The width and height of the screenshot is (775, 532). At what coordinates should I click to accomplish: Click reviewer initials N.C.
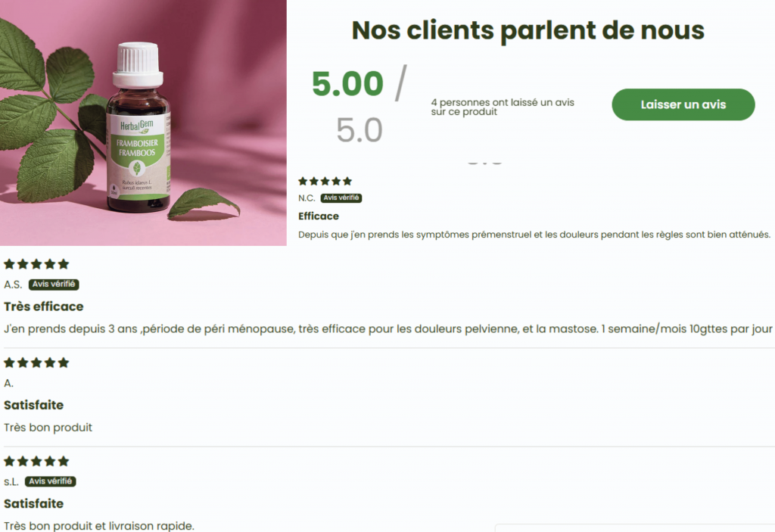[307, 198]
